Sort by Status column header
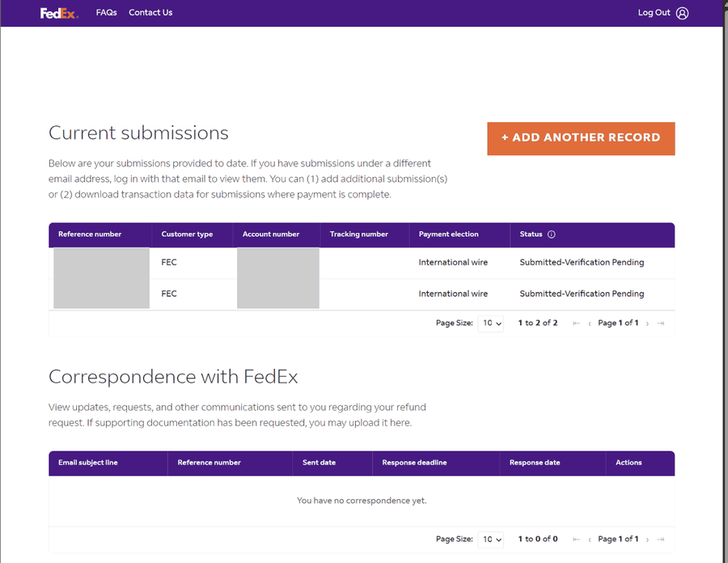 (x=531, y=235)
